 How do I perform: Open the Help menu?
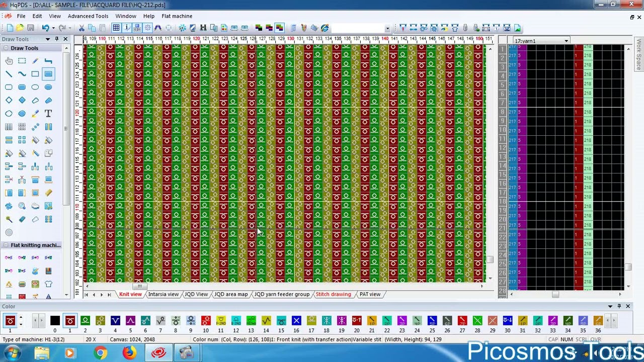tap(148, 16)
